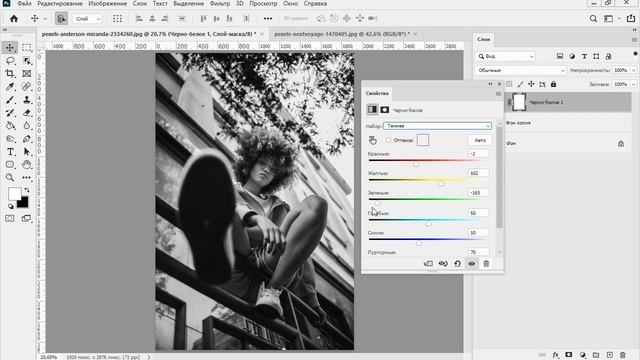Go to Home screen icon
Image resolution: width=640 pixels, height=360 pixels.
click(x=14, y=18)
